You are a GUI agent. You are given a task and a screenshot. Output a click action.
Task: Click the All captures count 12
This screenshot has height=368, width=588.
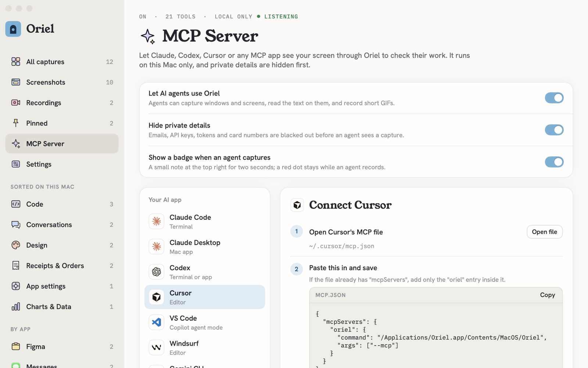(110, 61)
